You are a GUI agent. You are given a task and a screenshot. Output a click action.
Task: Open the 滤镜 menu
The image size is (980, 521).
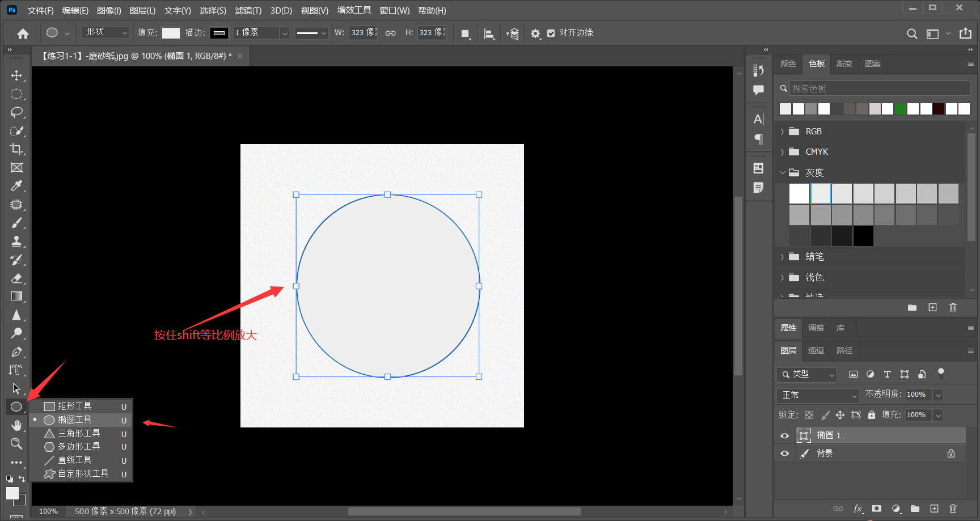coord(248,10)
